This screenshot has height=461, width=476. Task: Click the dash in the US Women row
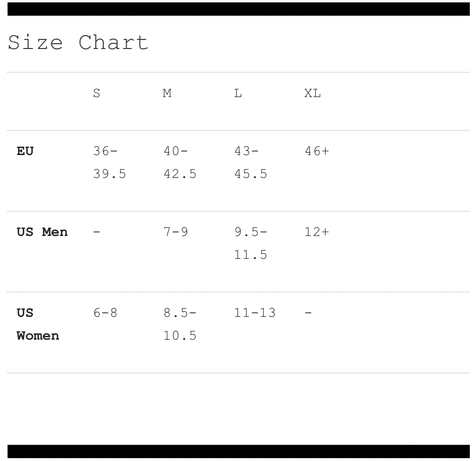tap(308, 314)
